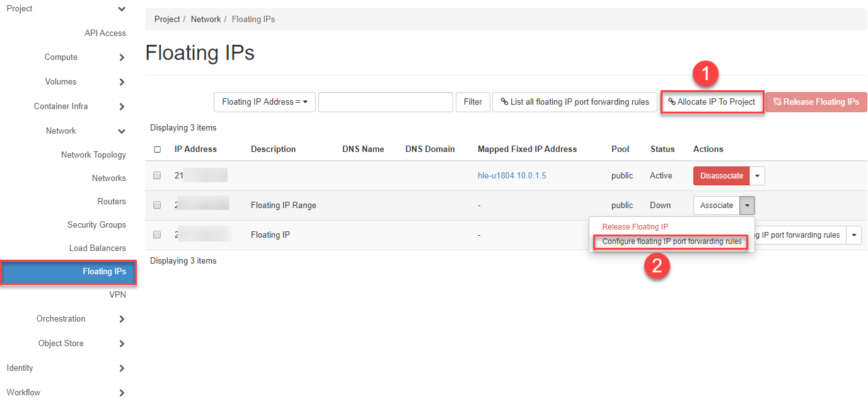Open hle-u1804 10.0.1.5 mapped address link
The height and width of the screenshot is (401, 868).
pyautogui.click(x=512, y=176)
